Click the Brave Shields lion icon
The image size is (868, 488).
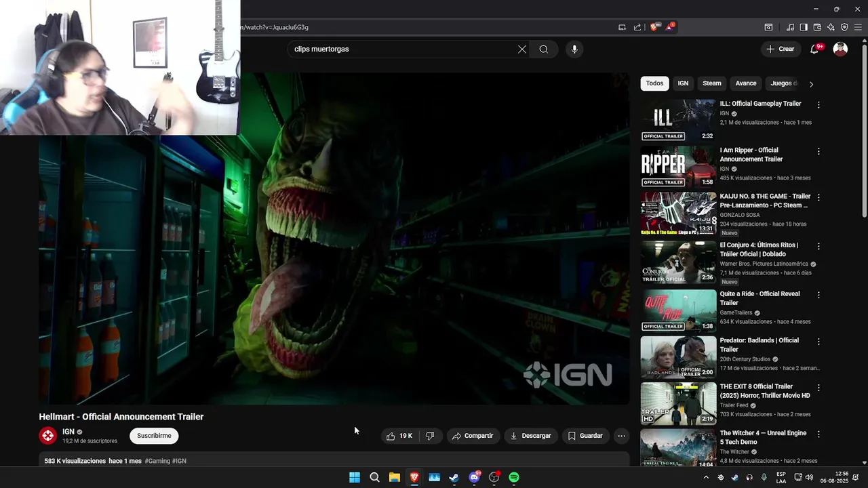pos(654,27)
